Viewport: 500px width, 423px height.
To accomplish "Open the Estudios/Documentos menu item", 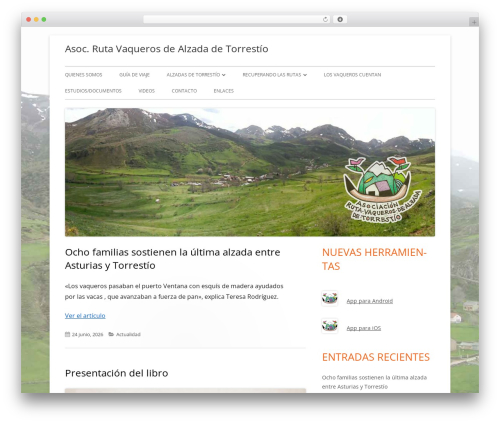I will click(93, 91).
